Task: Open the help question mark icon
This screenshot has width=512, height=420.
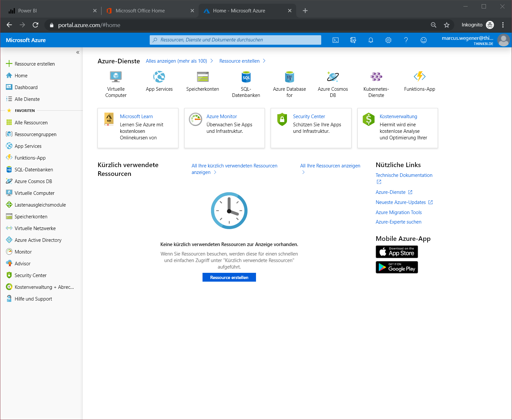Action: click(x=406, y=40)
